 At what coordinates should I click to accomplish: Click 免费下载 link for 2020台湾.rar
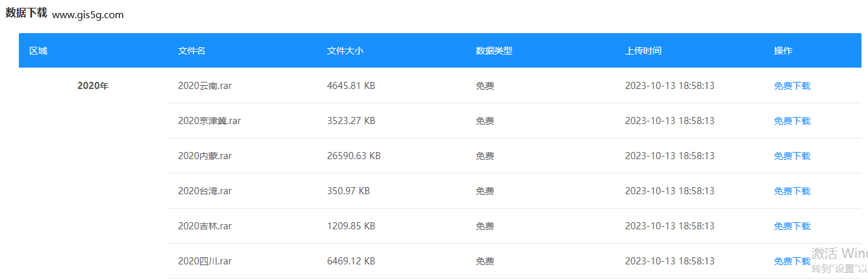(792, 191)
